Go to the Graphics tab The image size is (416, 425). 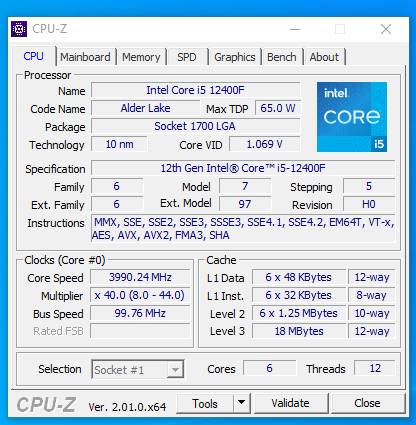click(x=235, y=57)
